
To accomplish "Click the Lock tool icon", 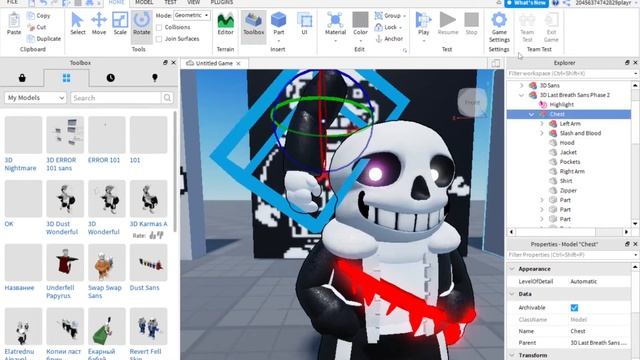I will pyautogui.click(x=378, y=27).
